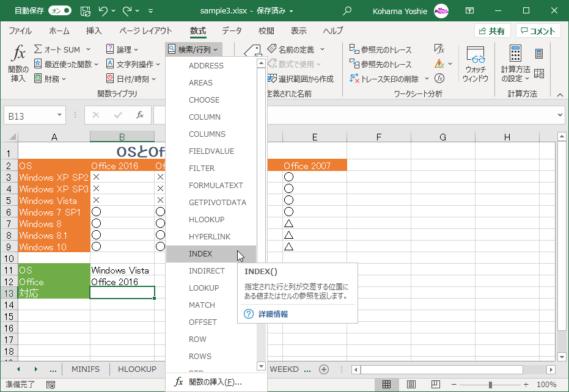Open the 詳細情報 link in the tooltip
Image resolution: width=569 pixels, height=392 pixels.
(x=273, y=314)
